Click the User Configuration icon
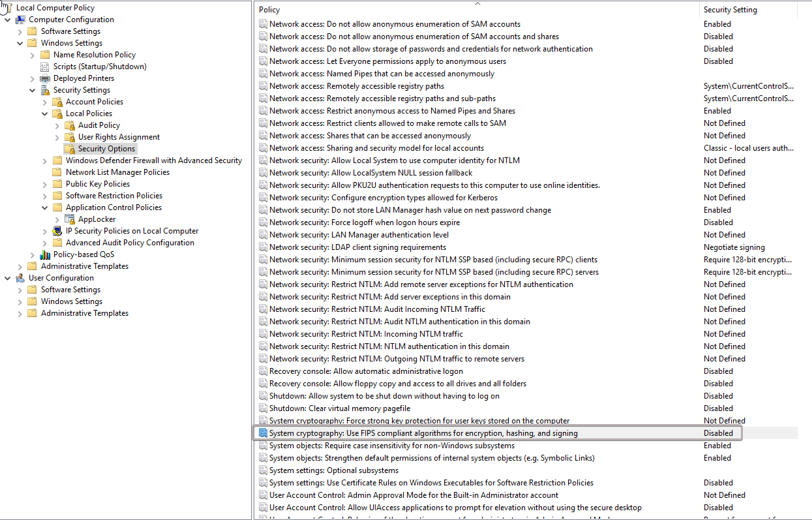This screenshot has height=520, width=812. pyautogui.click(x=20, y=278)
